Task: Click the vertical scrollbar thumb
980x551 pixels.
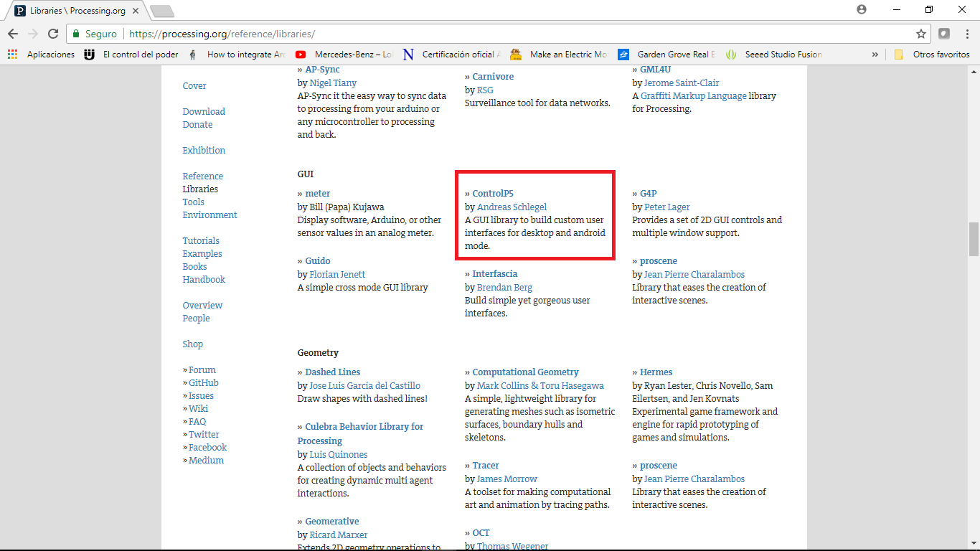Action: click(974, 239)
